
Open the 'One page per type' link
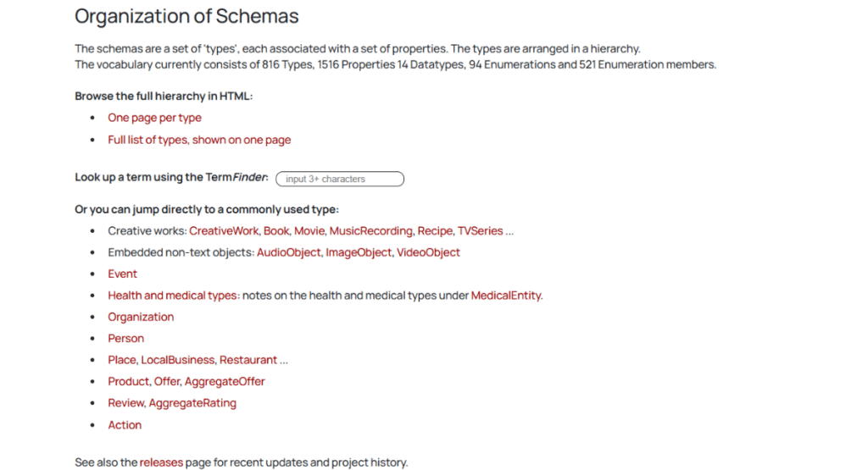[154, 118]
